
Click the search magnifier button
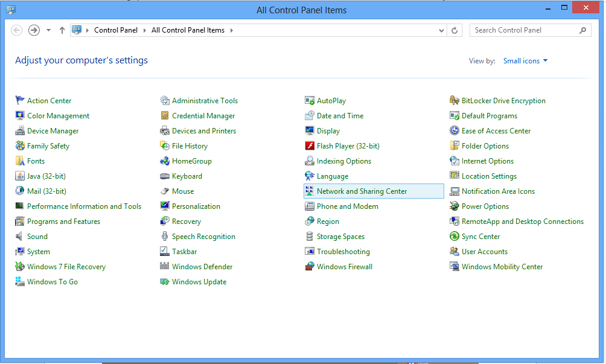tap(583, 30)
